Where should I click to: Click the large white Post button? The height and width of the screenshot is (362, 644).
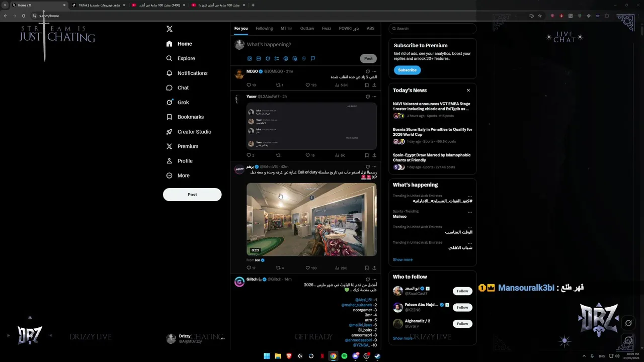pos(192,195)
